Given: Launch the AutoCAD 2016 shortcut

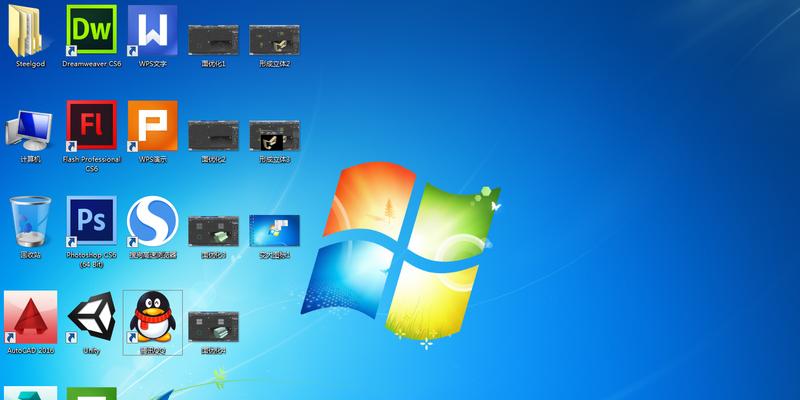Looking at the screenshot, I should tap(31, 317).
